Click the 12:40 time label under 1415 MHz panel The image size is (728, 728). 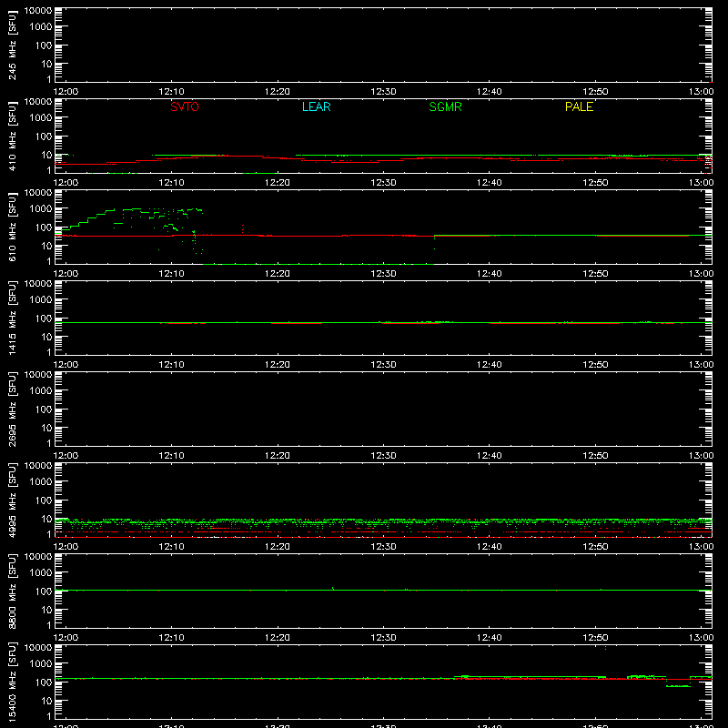click(x=490, y=365)
